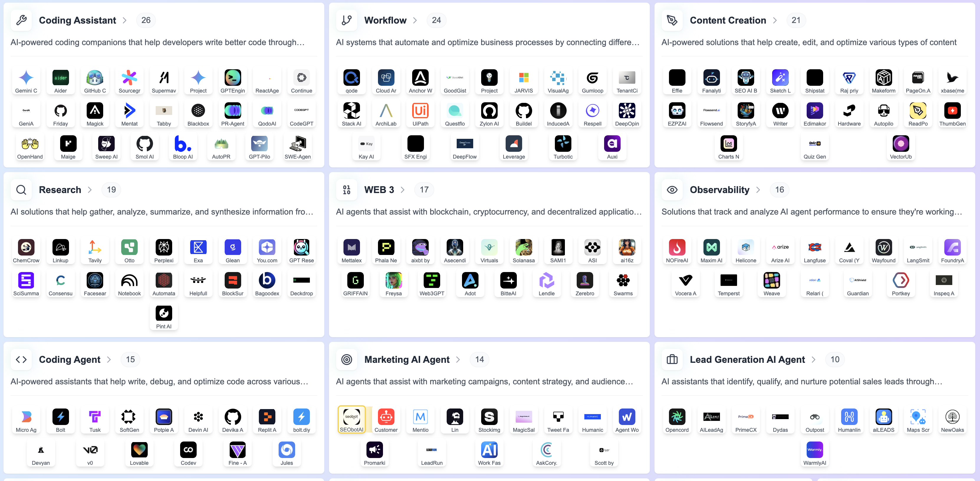This screenshot has width=980, height=481.
Task: Click the WEB 3 category heading
Action: point(379,190)
